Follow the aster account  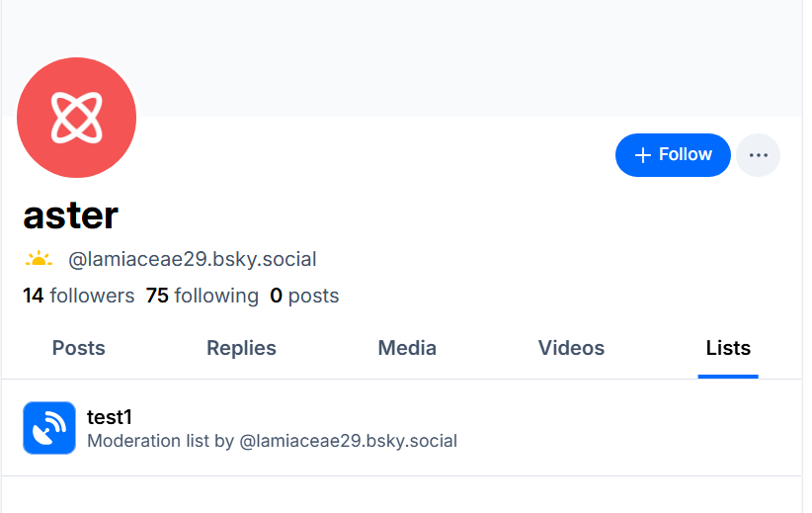tap(673, 155)
